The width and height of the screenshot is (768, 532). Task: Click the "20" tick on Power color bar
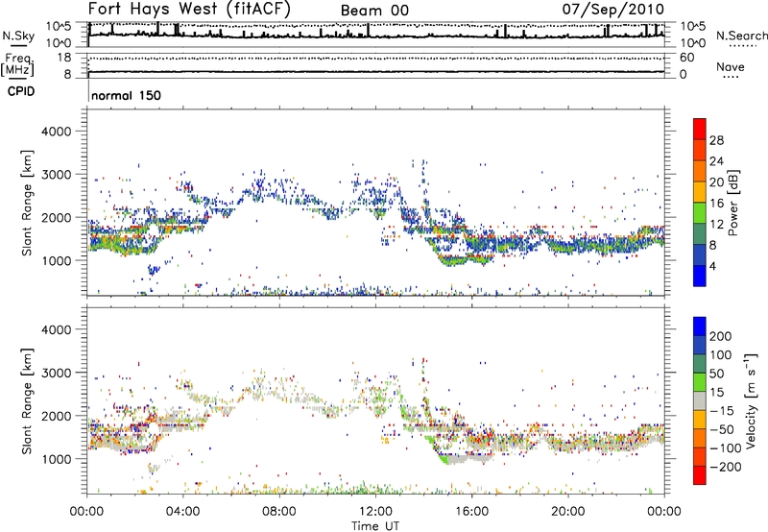coord(716,182)
